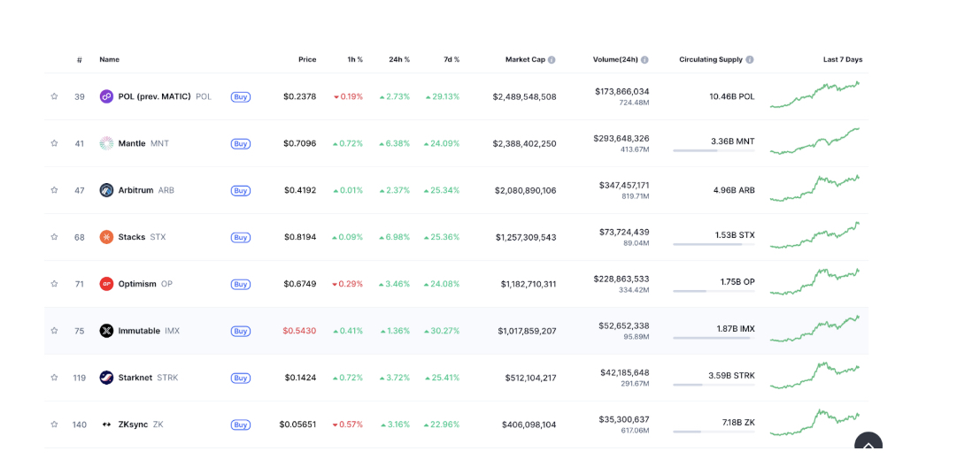Buy Immutable via its Buy button

point(241,331)
